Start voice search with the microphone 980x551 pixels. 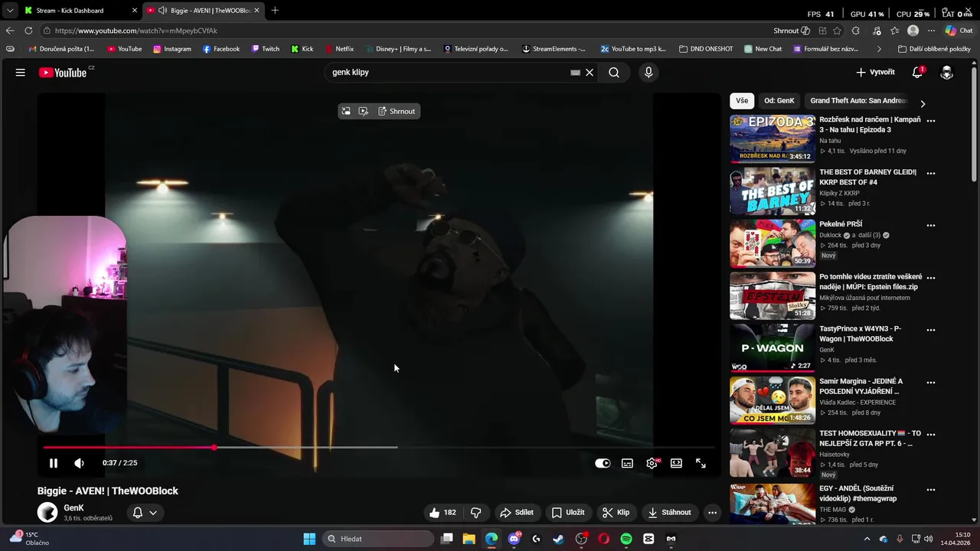(648, 73)
